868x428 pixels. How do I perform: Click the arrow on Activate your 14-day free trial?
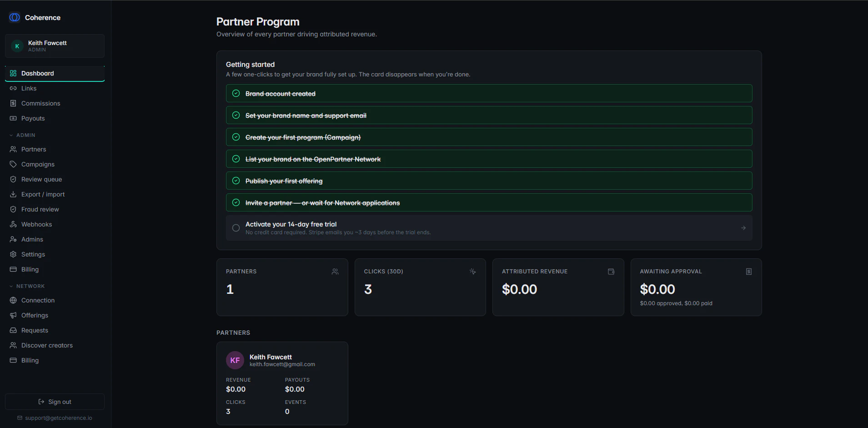point(743,228)
